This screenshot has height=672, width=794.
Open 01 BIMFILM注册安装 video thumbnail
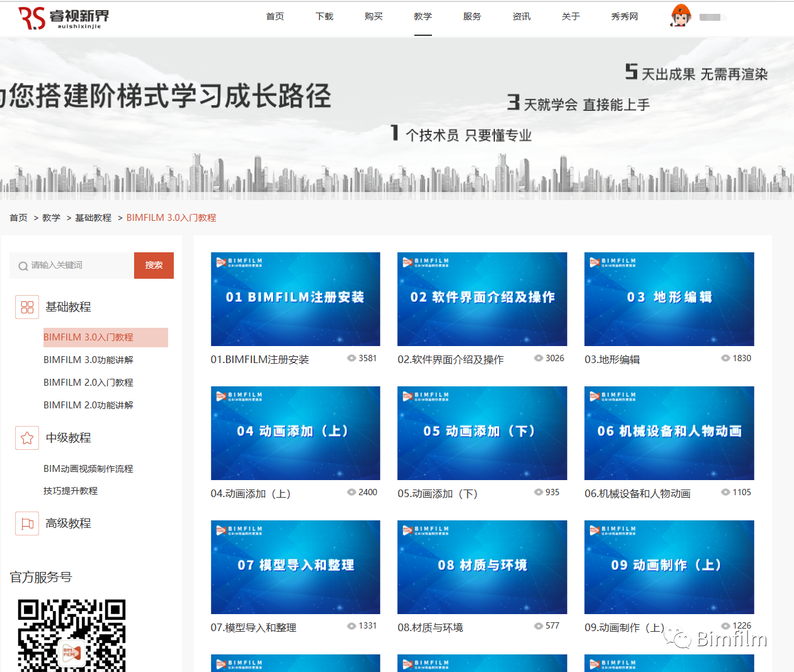pyautogui.click(x=295, y=299)
